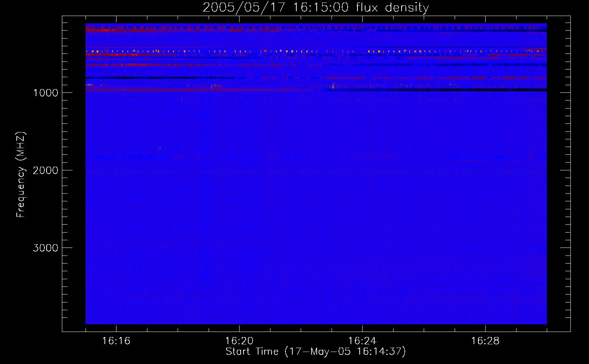Click the '2000' frequency tick label
The image size is (589, 364).
tap(46, 170)
